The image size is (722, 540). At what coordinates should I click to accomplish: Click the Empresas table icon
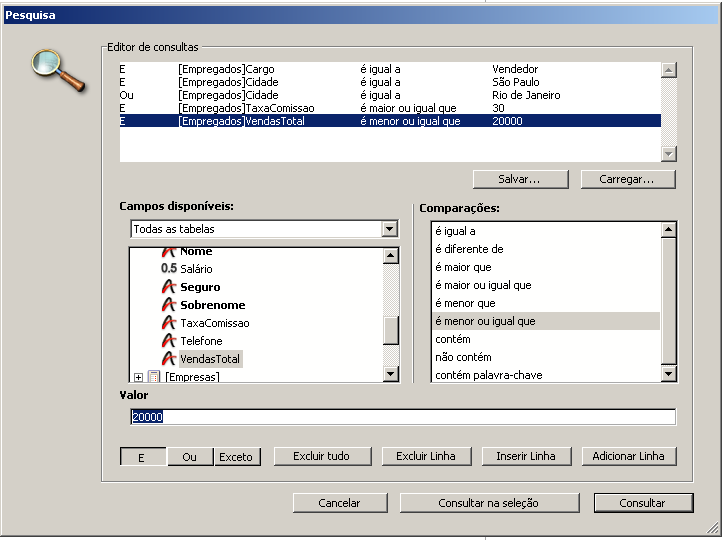pos(154,377)
